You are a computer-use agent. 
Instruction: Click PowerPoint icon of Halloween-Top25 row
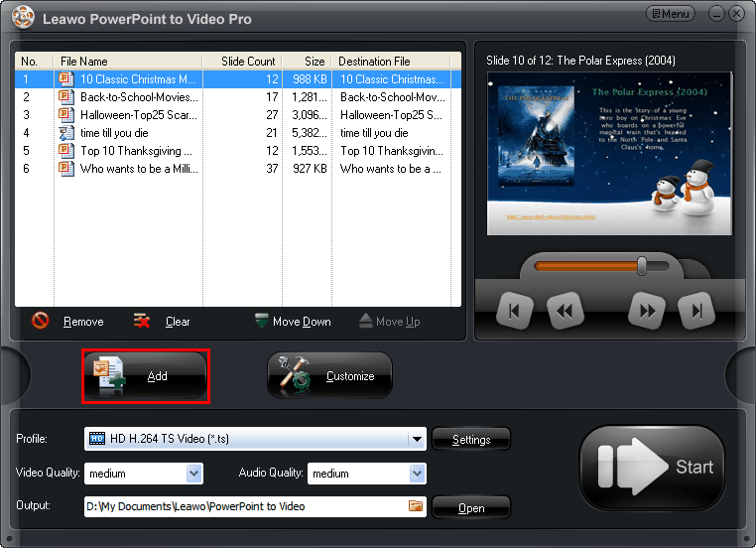66,115
